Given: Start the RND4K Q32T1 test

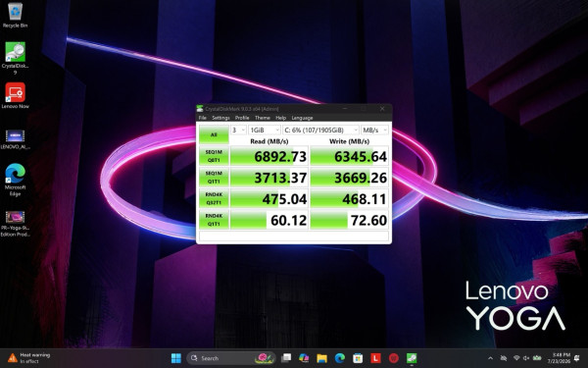Looking at the screenshot, I should (x=214, y=198).
